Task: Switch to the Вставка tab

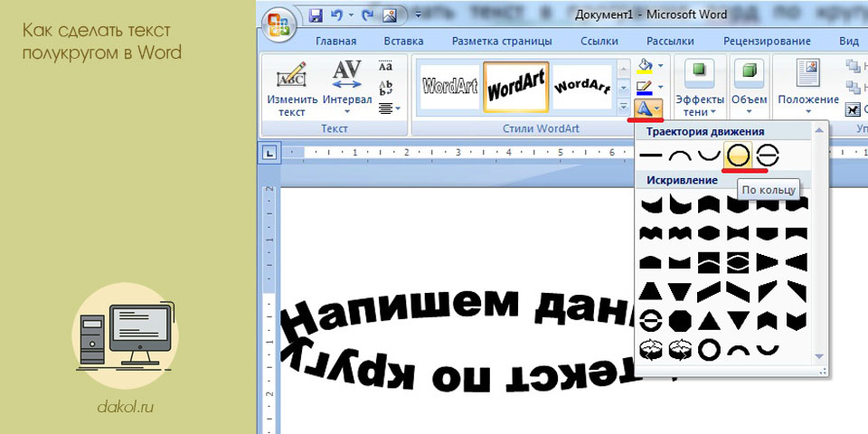Action: (x=403, y=41)
